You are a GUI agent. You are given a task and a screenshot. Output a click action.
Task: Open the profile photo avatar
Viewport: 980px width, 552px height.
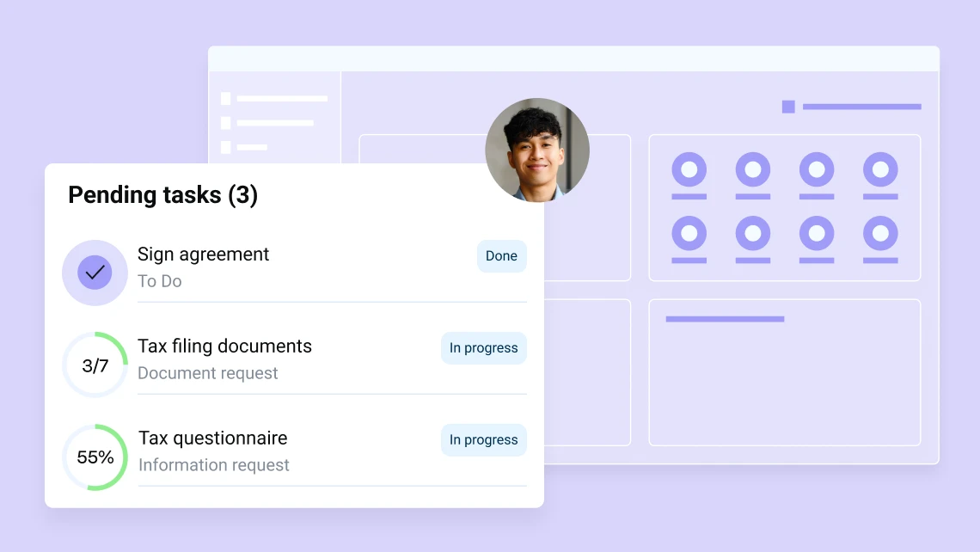[x=536, y=150]
